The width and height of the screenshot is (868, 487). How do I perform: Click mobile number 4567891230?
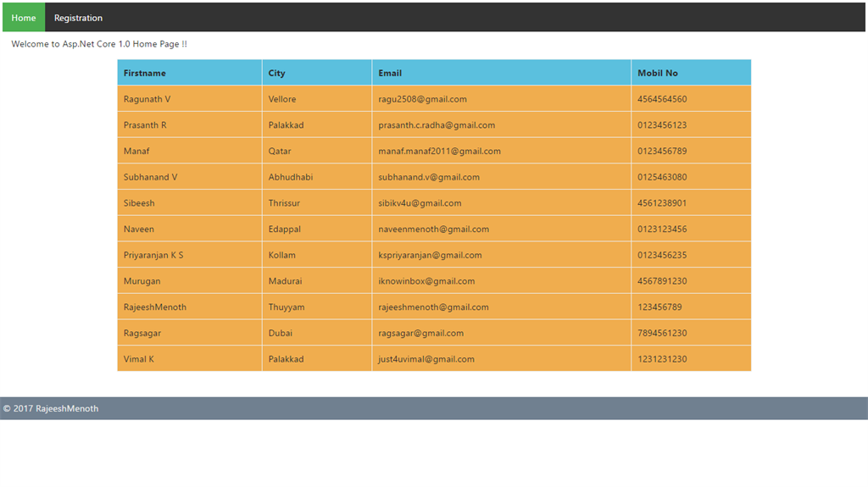(662, 281)
